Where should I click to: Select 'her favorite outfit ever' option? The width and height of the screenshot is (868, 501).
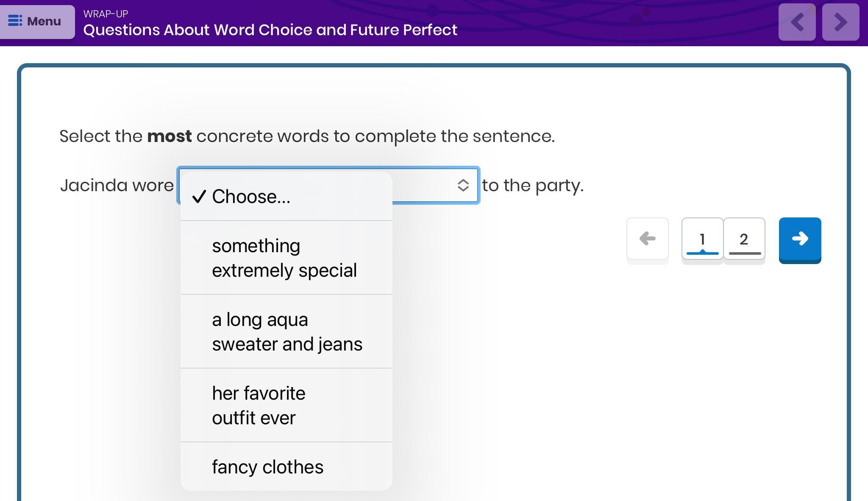[259, 405]
